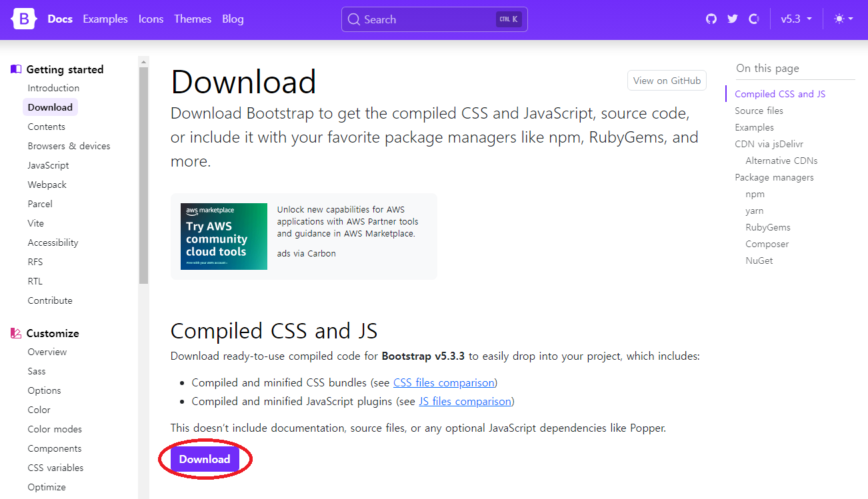Open Contents in the sidebar
868x499 pixels.
(x=47, y=127)
